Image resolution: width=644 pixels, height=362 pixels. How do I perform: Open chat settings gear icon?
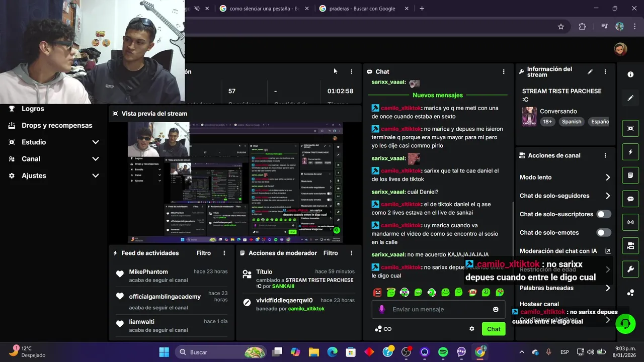pos(472,329)
